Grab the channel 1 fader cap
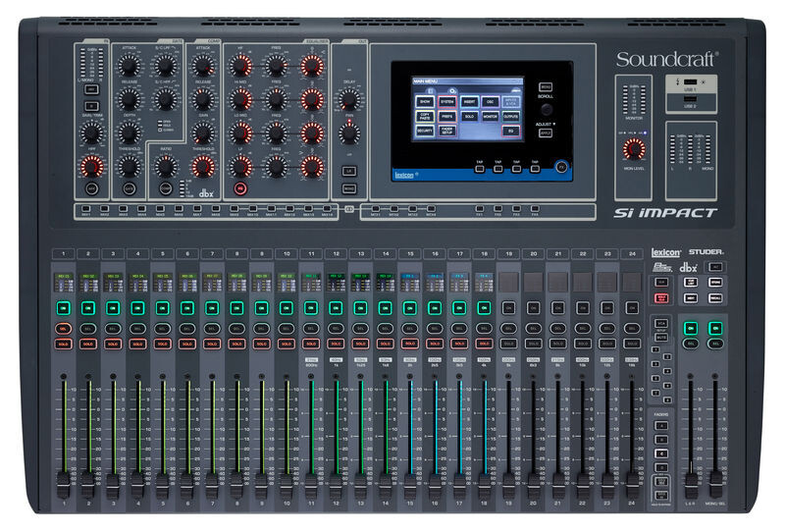 tap(64, 484)
